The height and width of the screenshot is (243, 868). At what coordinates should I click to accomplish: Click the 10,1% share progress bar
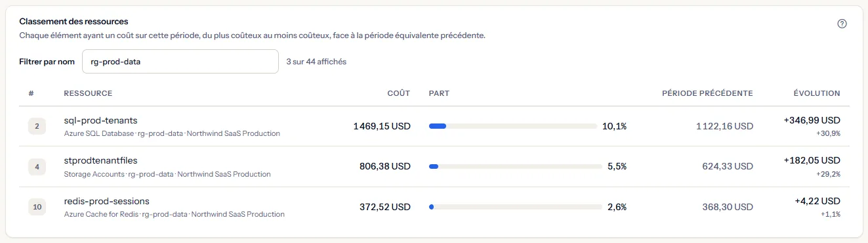(x=515, y=126)
